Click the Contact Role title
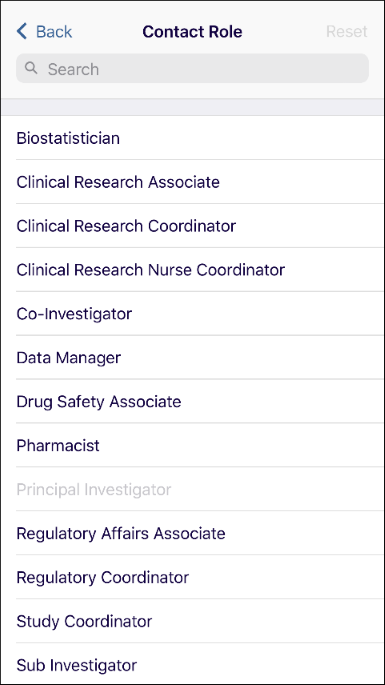This screenshot has height=685, width=385. pos(192,31)
